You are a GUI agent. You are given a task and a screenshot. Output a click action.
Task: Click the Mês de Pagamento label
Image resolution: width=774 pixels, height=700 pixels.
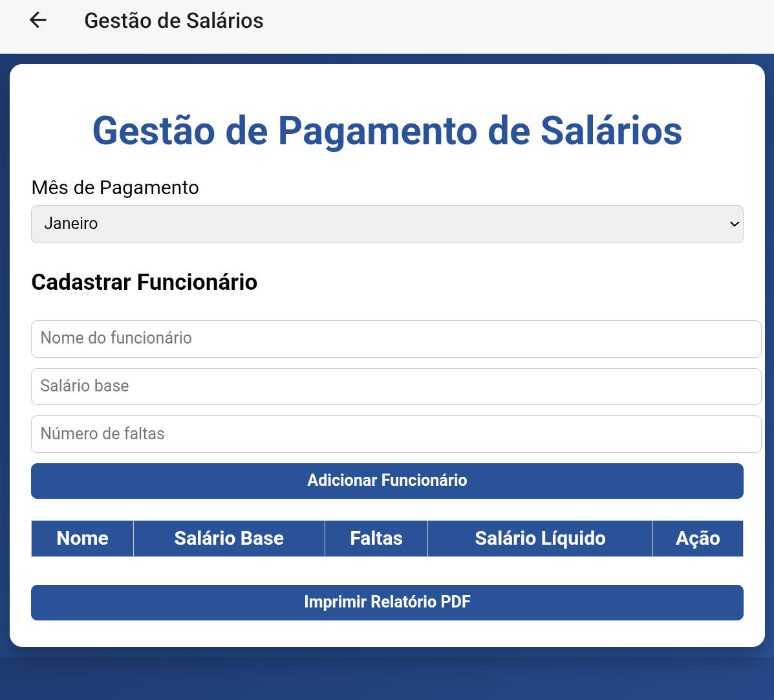click(x=115, y=188)
